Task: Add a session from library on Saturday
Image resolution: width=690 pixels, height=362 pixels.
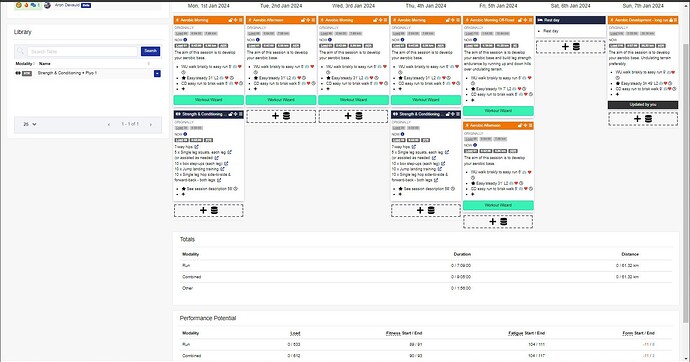Action: (576, 47)
